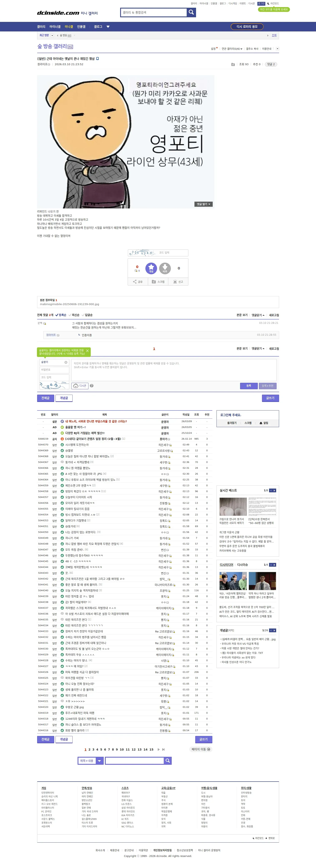The image size is (316, 868).
Task: Click the 스크랩 scrap button under the post
Action: tap(158, 282)
